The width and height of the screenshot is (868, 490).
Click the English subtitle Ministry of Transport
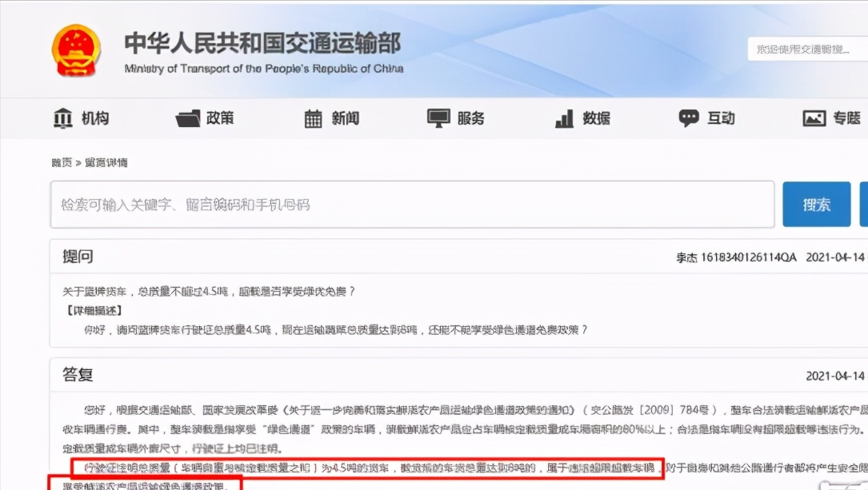coord(263,69)
